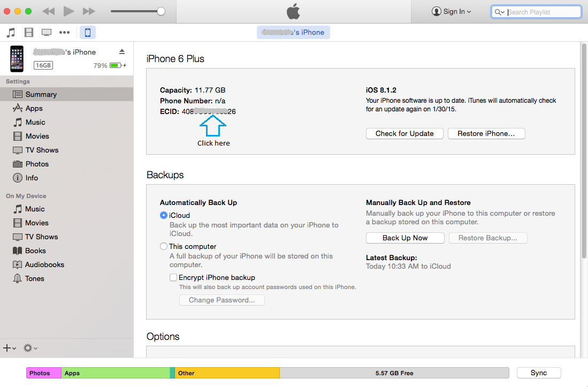Open TV Shows under On My Device

tap(67, 237)
